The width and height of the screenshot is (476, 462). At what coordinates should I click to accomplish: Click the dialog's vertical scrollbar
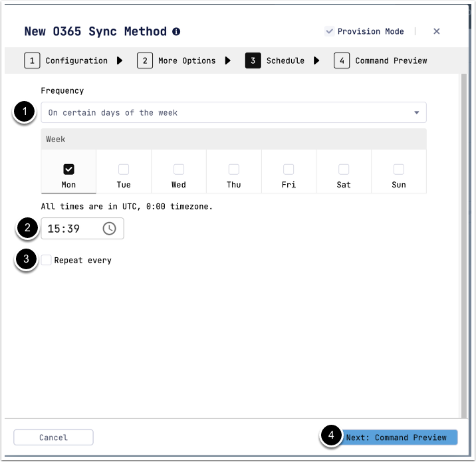tap(464, 246)
